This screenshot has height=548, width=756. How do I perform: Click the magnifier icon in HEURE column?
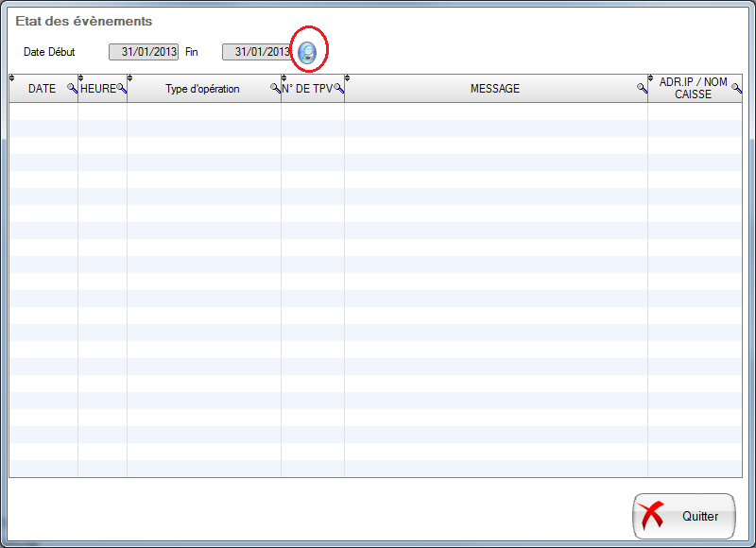121,89
